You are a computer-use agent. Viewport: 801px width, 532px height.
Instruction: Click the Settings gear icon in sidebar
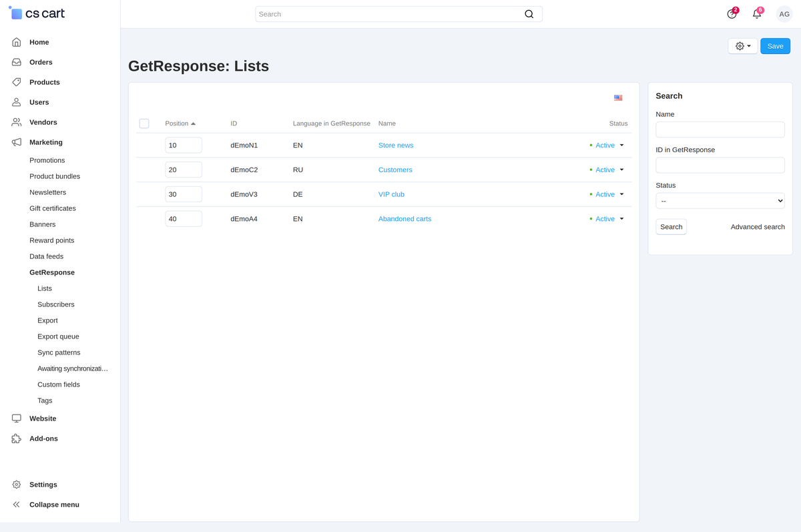[x=17, y=485]
